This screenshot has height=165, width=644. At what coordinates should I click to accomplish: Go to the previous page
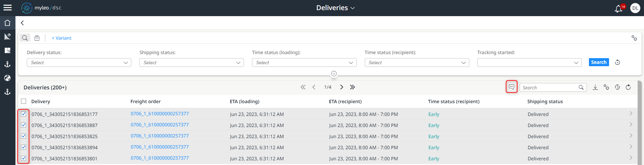point(314,87)
